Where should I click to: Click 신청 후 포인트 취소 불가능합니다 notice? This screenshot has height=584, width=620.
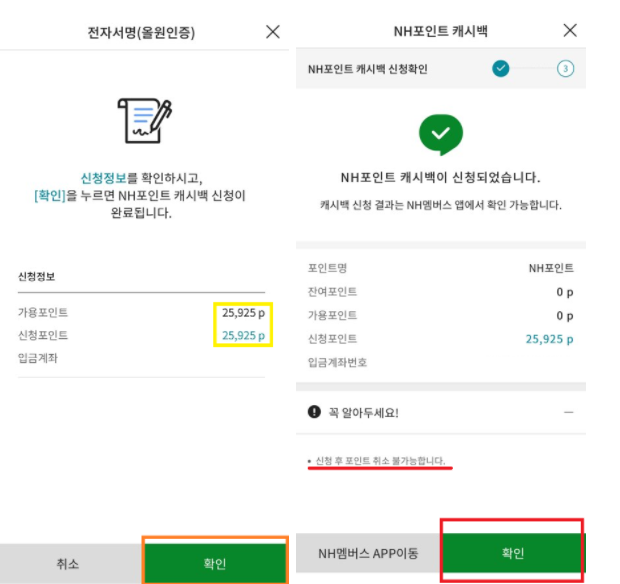click(380, 461)
